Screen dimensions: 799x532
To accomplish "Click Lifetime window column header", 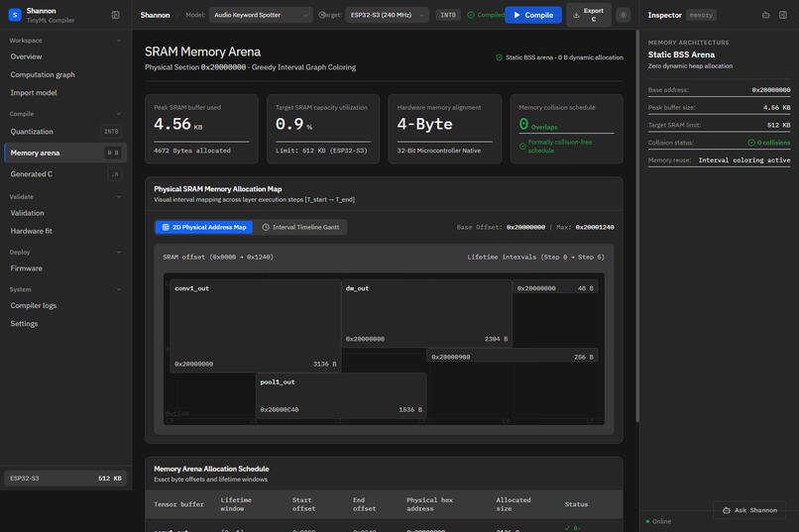I will pyautogui.click(x=236, y=504).
